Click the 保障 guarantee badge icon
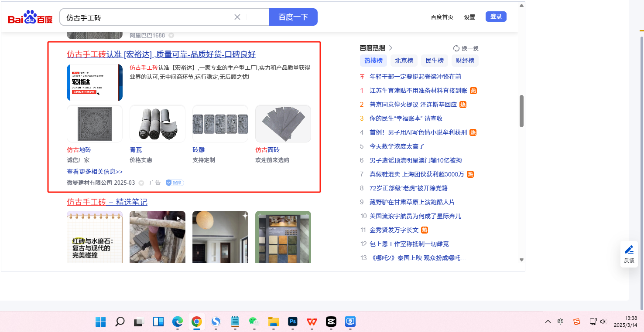The image size is (644, 332). tap(175, 183)
